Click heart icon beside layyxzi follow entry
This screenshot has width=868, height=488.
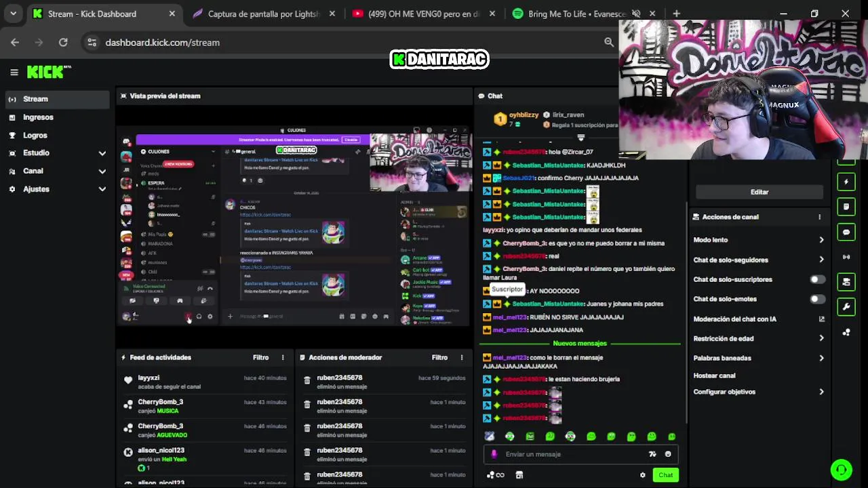(128, 380)
